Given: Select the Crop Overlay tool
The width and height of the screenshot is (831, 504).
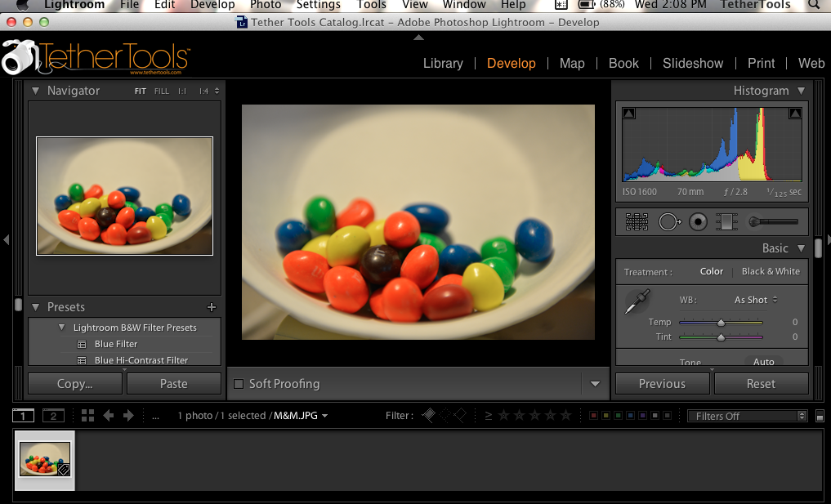Looking at the screenshot, I should (637, 221).
